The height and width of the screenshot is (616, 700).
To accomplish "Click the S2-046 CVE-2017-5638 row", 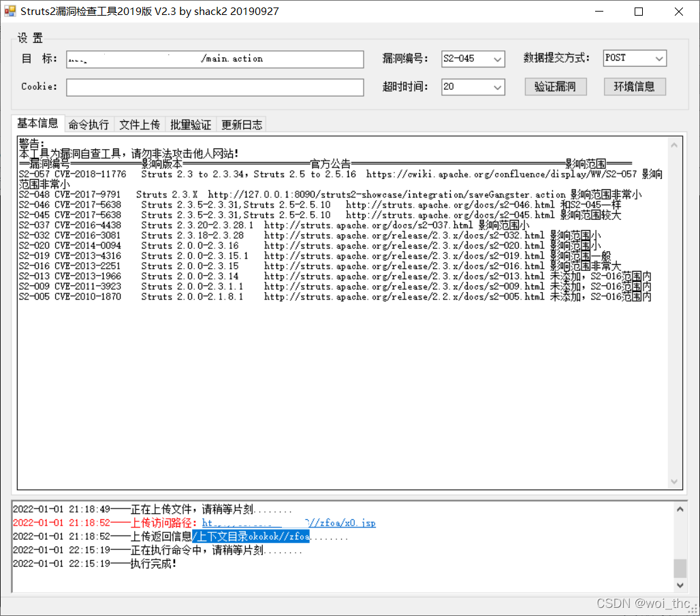I will pos(319,205).
